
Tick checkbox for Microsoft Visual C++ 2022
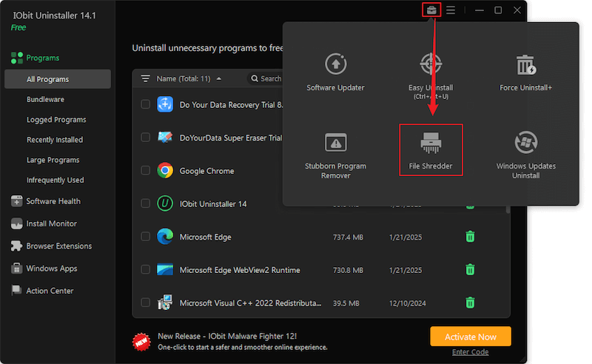coord(145,303)
